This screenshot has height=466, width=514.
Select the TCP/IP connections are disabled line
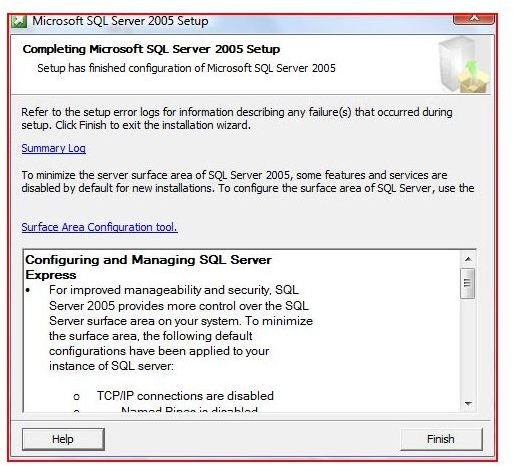185,396
